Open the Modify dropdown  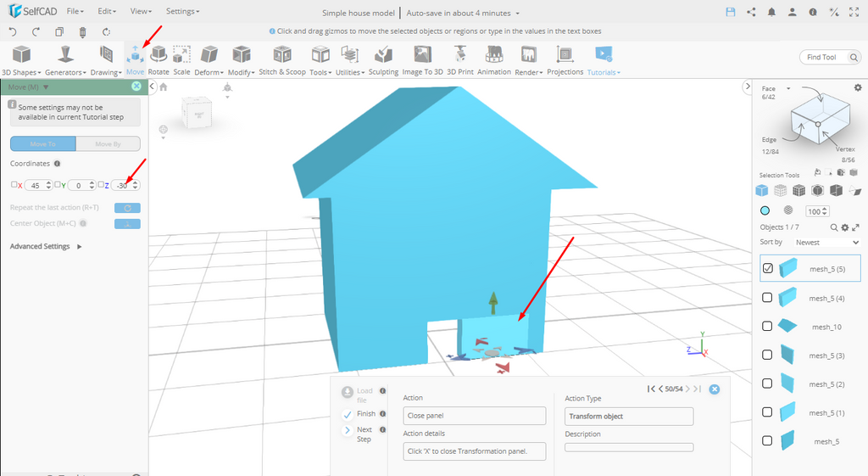coord(242,60)
